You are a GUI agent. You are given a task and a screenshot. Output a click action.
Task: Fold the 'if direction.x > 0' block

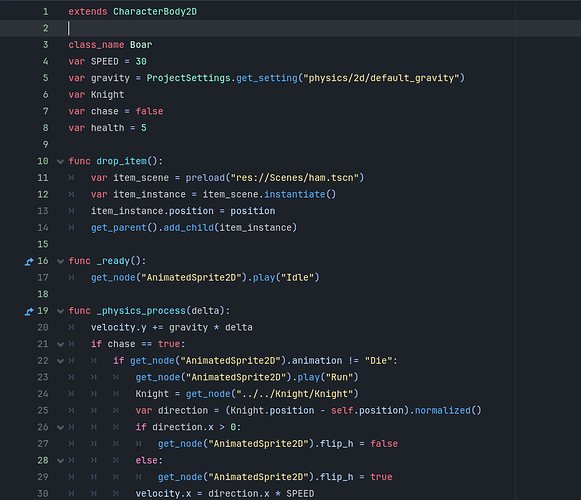[60, 427]
